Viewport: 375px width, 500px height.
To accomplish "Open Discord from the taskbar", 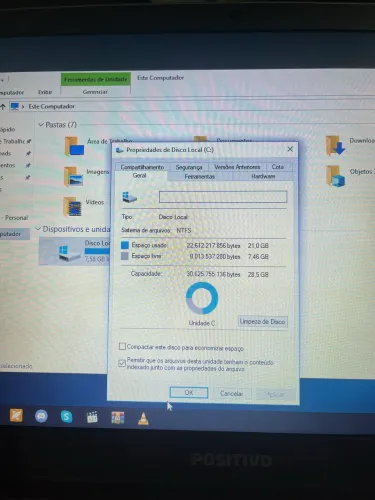I will [41, 416].
